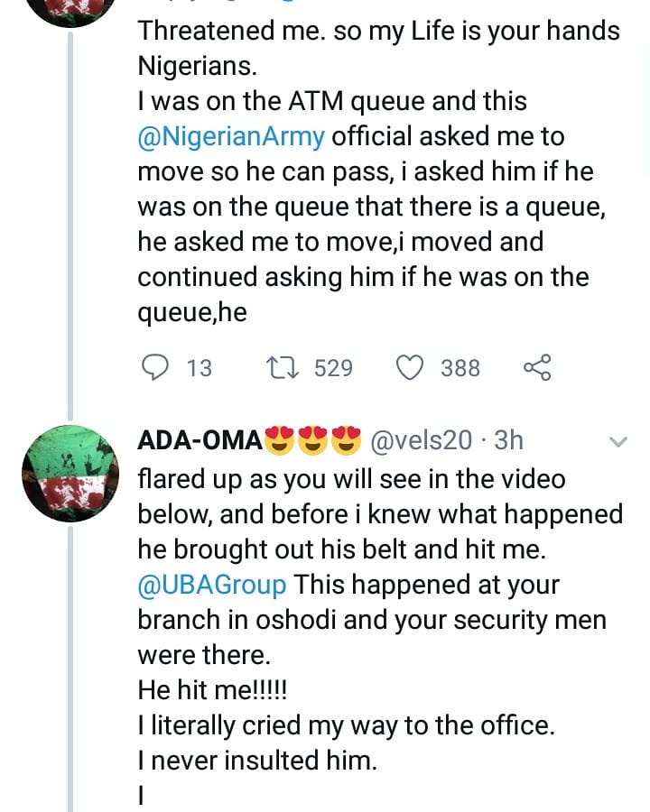Click the 13 replies count
Image resolution: width=650 pixels, height=812 pixels.
pos(199,368)
